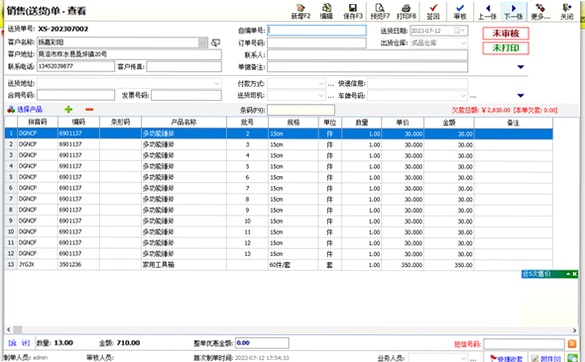
Task: Add a row with the green plus icon
Action: (x=68, y=109)
